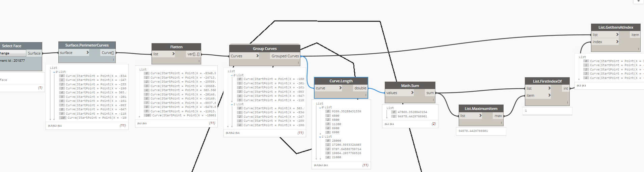
Task: Click the level chevron on Surface.PerimeterCurves surface port
Action: pyautogui.click(x=87, y=53)
